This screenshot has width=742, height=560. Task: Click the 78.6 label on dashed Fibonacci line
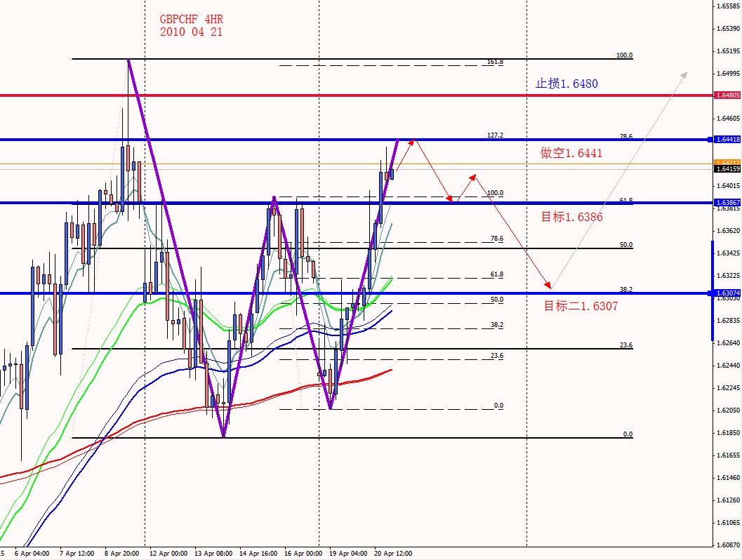497,239
